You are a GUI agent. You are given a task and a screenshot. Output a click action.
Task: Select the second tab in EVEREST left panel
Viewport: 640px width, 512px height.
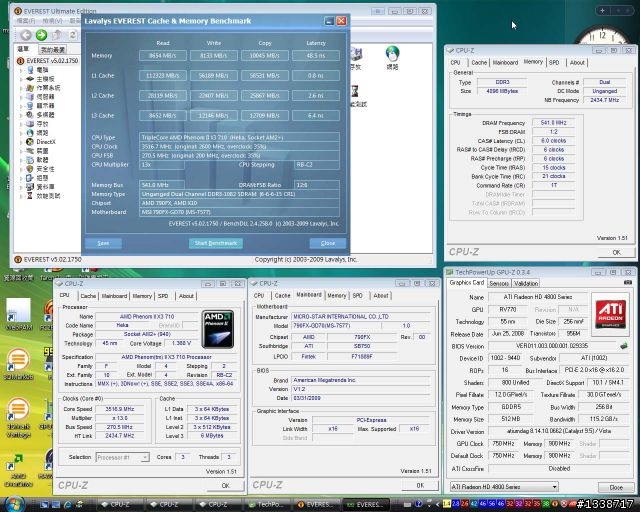[x=53, y=50]
